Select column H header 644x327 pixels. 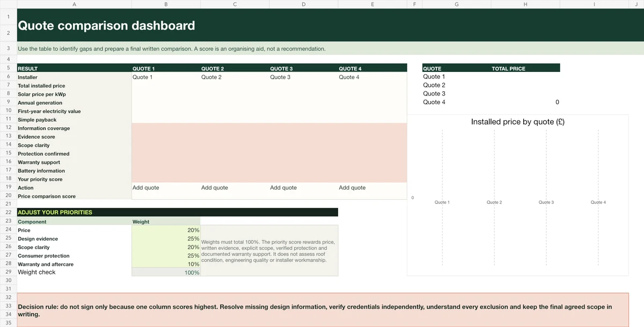coord(525,4)
